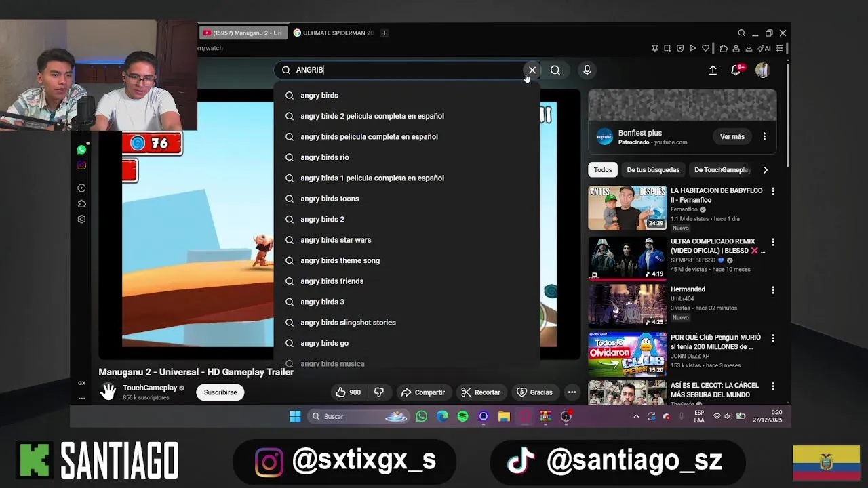
Task: Click in the YouTube search input field
Action: (x=407, y=70)
